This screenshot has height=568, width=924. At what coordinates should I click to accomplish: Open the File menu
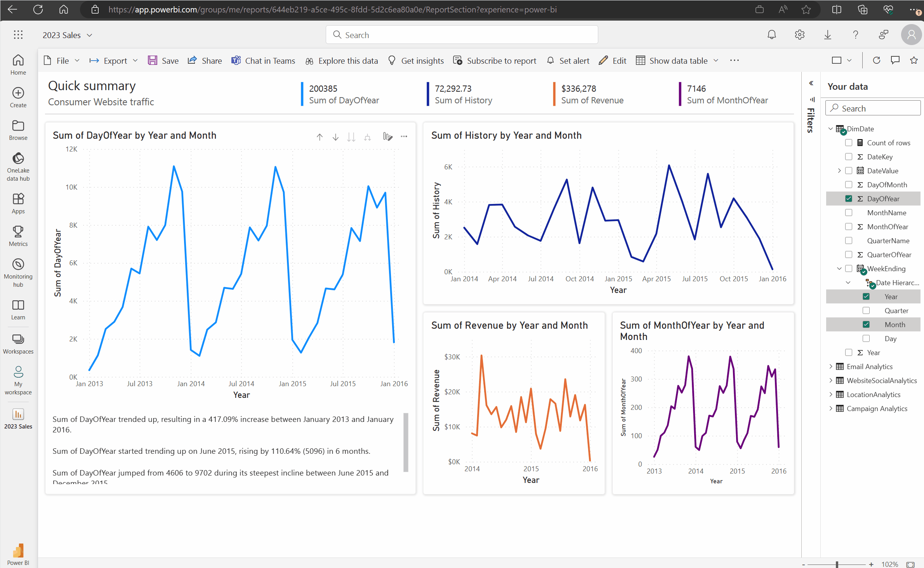coord(62,61)
